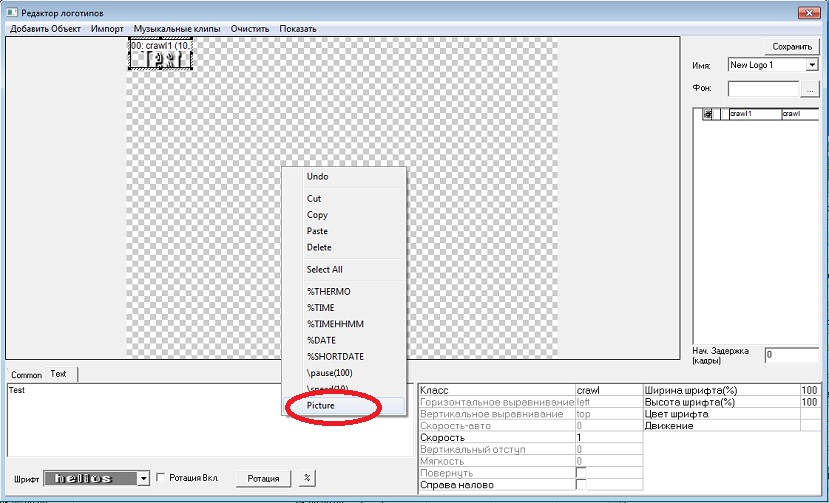Open the Имя dropdown showing New Logo 1

pyautogui.click(x=811, y=65)
